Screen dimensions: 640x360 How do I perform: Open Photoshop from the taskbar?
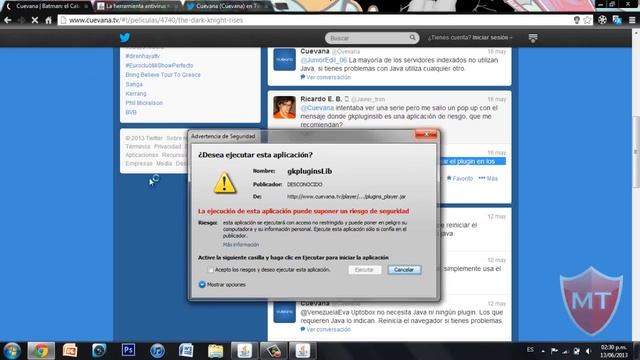pos(128,350)
